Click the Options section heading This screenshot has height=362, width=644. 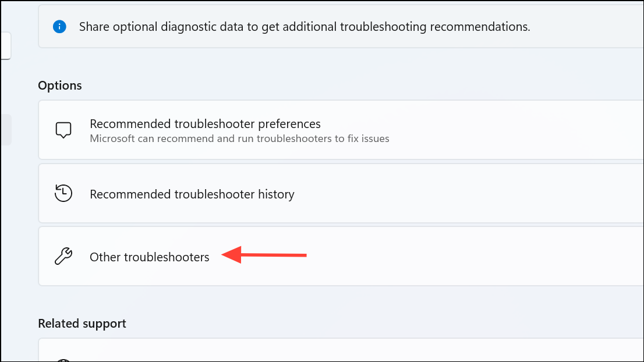click(x=60, y=86)
